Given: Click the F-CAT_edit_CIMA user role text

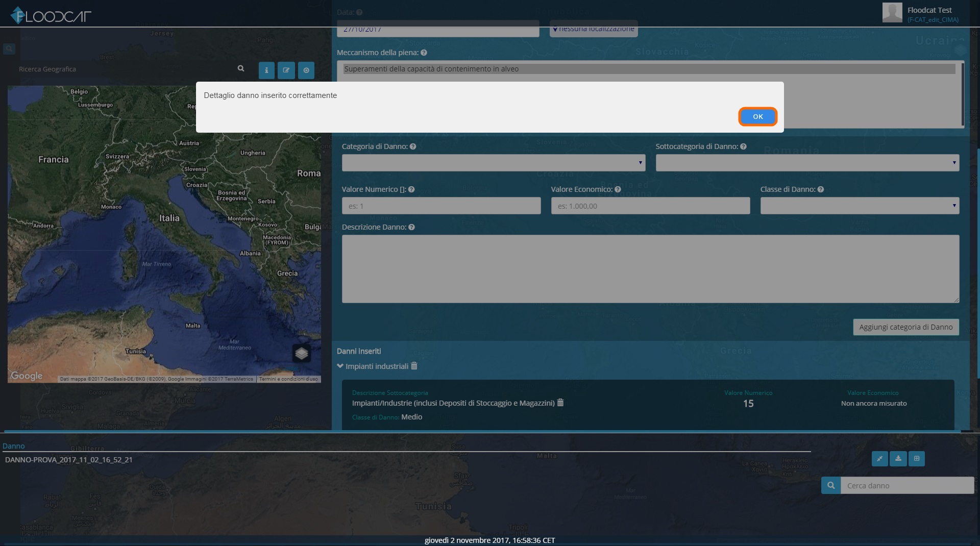Looking at the screenshot, I should tap(933, 20).
